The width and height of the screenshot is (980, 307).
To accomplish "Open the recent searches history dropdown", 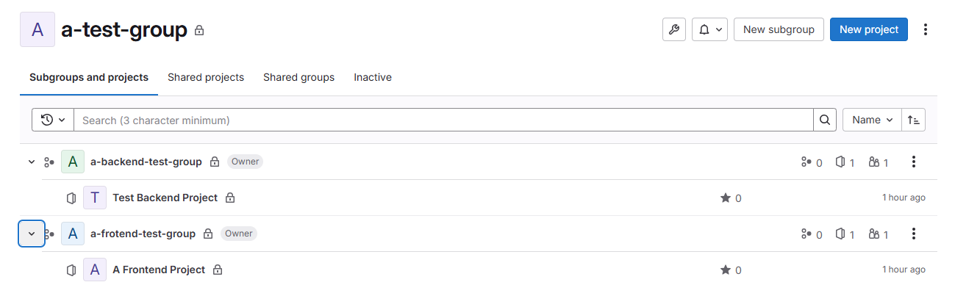I will 53,120.
